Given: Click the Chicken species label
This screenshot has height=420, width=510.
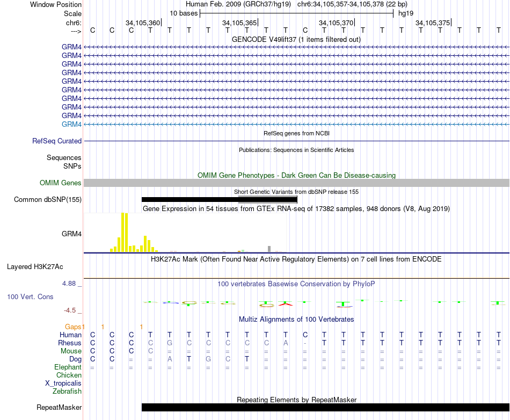Looking at the screenshot, I should [69, 375].
